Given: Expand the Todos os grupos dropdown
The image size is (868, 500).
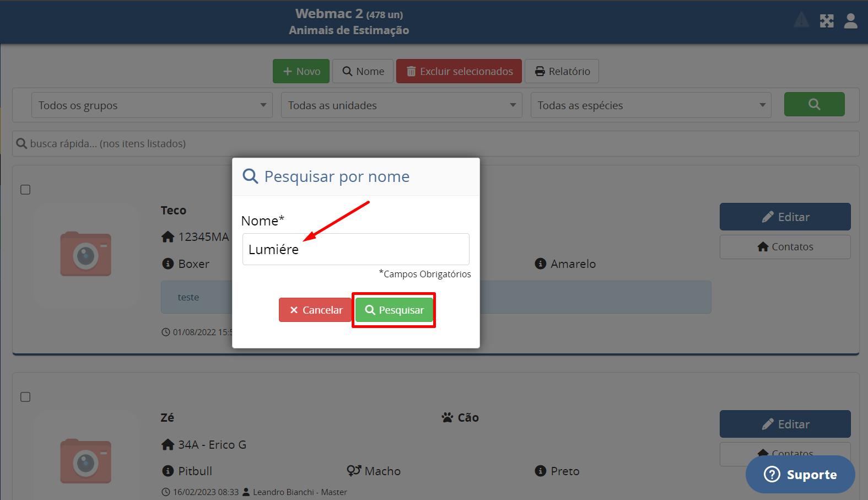Looking at the screenshot, I should (152, 105).
